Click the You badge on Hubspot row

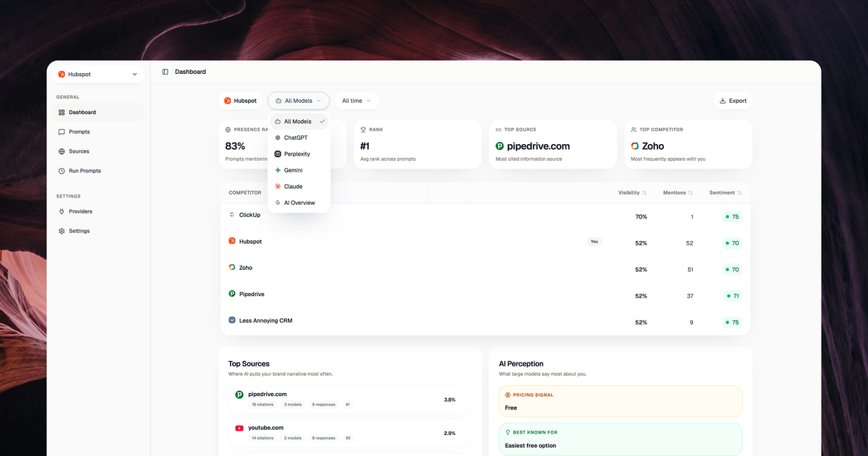(595, 242)
